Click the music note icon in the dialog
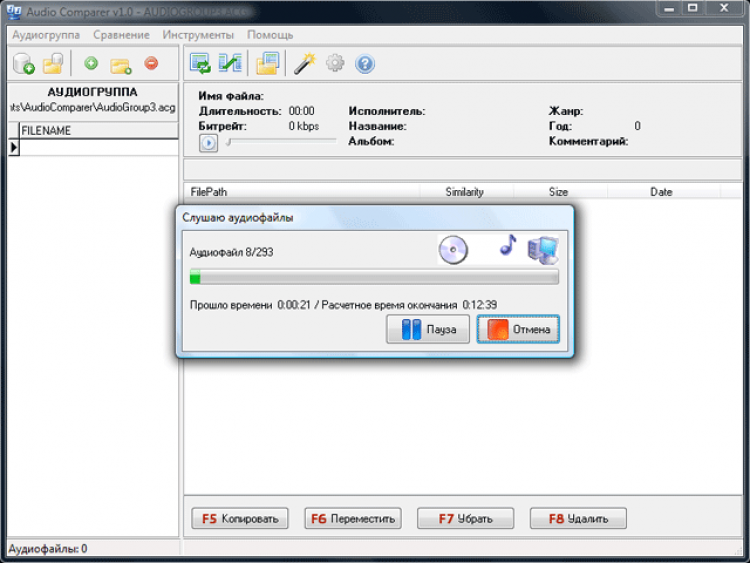750x563 pixels. coord(508,245)
